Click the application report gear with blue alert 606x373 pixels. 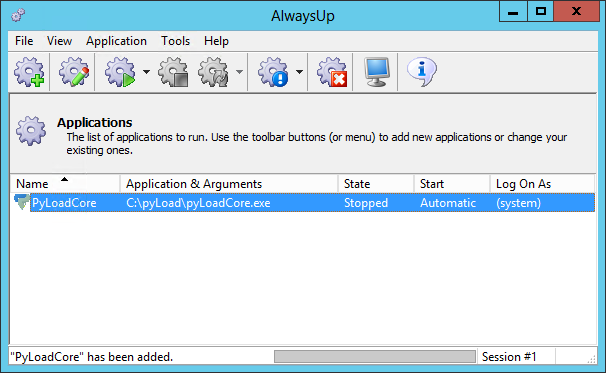pos(273,72)
